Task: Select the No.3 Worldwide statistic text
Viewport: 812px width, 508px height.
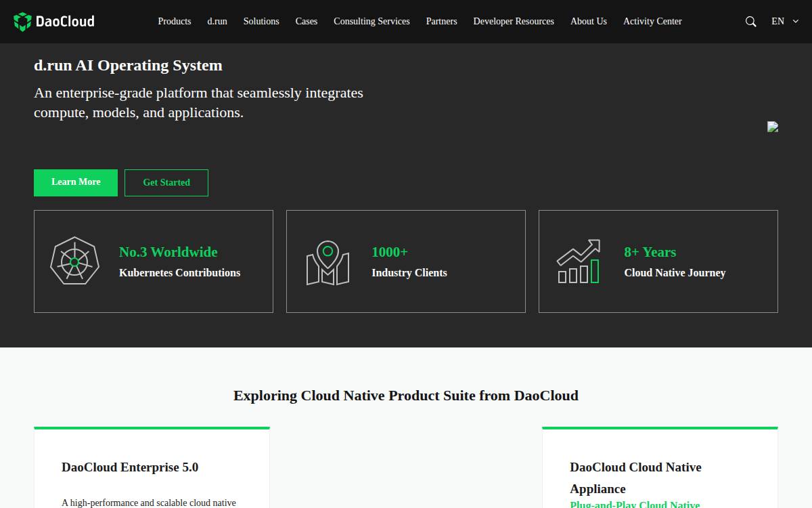Action: tap(168, 252)
